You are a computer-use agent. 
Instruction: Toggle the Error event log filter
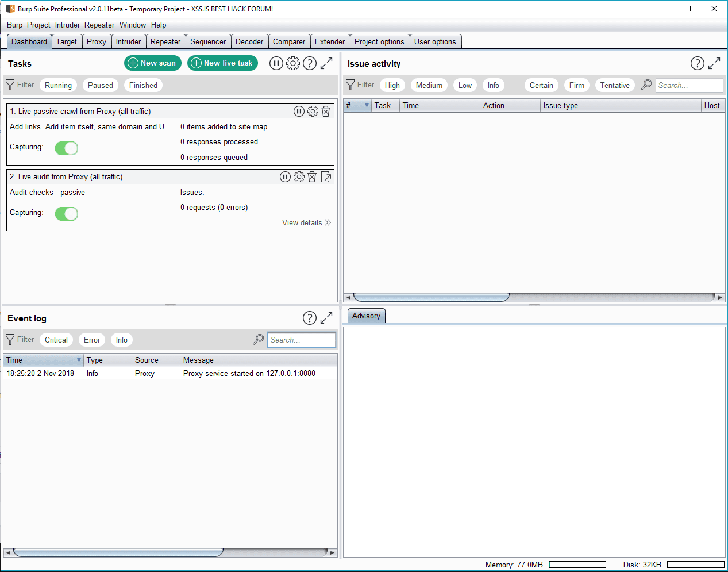[x=92, y=340]
